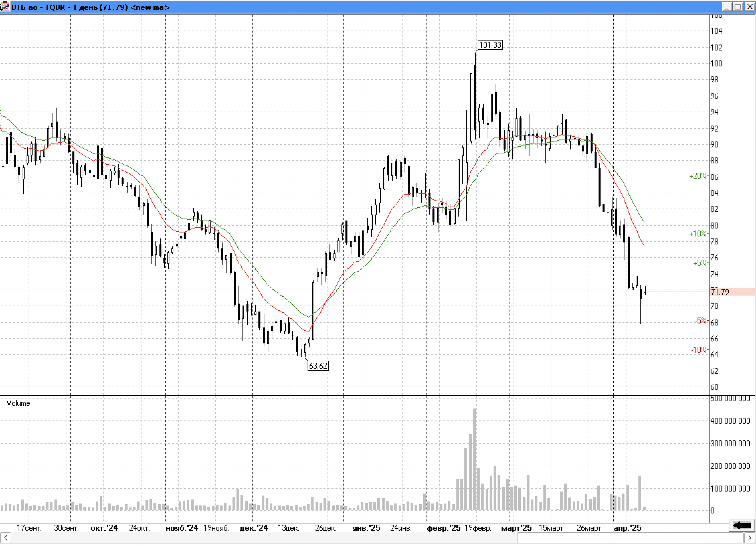
Task: Click the chart window icon in title bar
Action: point(5,7)
